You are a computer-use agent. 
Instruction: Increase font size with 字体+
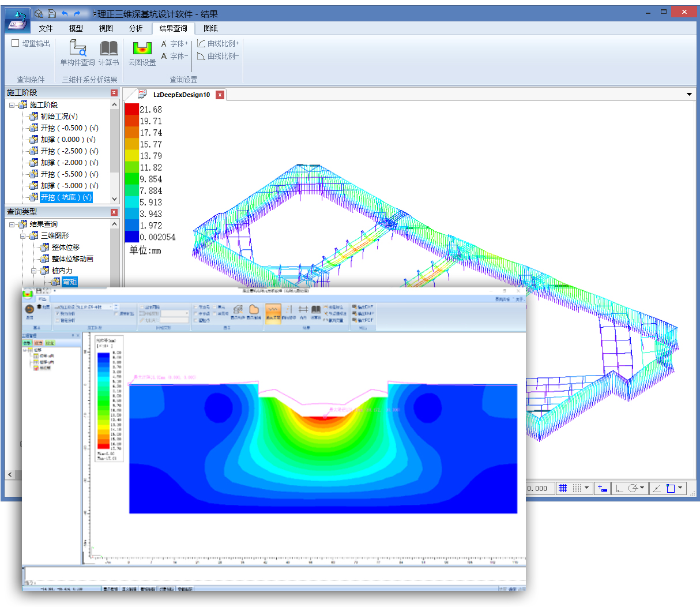175,43
